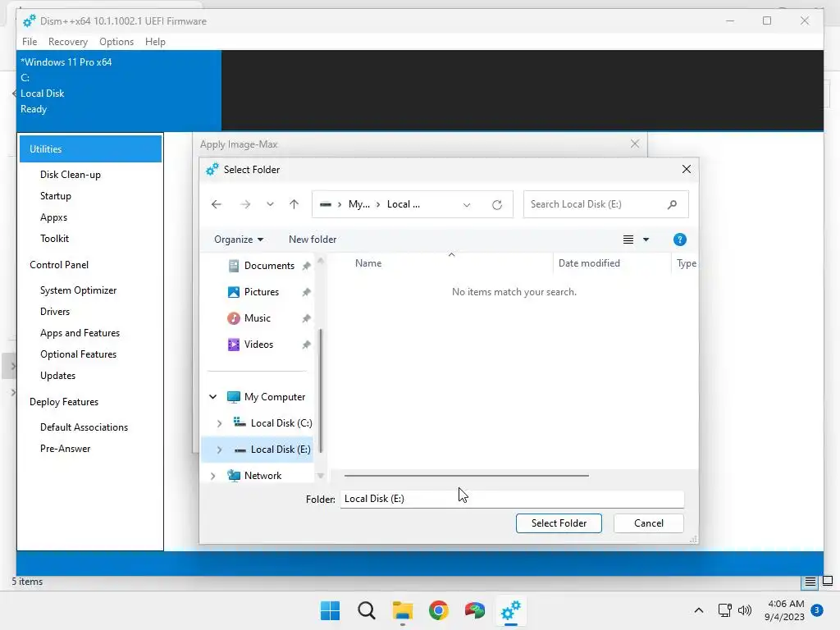Image resolution: width=840 pixels, height=630 pixels.
Task: Click the pin icon beside Pictures
Action: 307,292
